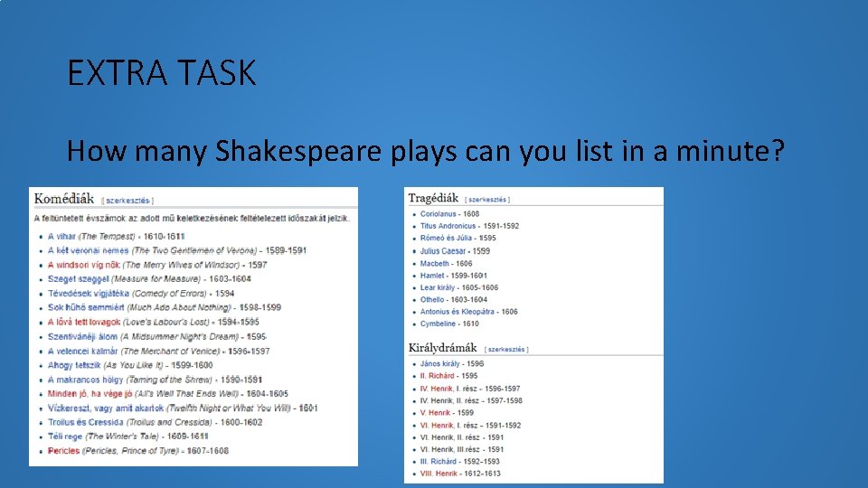Click '(Measure for Measure)' italic text

click(x=156, y=279)
